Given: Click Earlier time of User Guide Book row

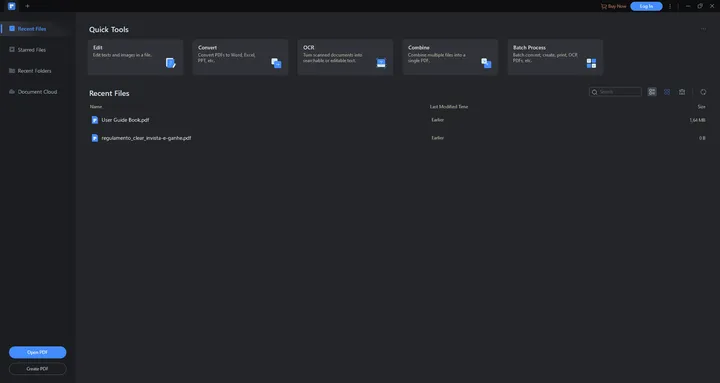Looking at the screenshot, I should click(438, 120).
